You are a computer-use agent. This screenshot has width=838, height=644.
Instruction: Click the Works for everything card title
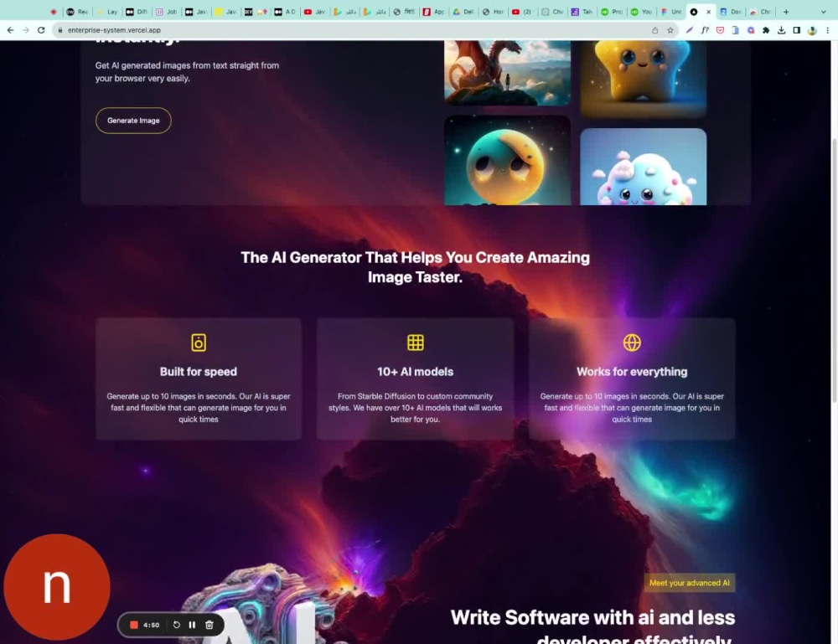coord(632,372)
